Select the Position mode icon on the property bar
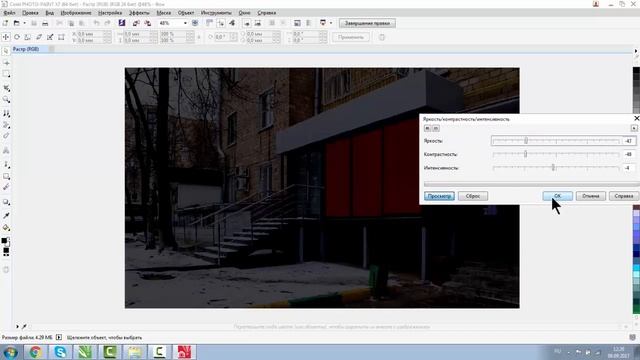The height and width of the screenshot is (360, 640). (6, 37)
